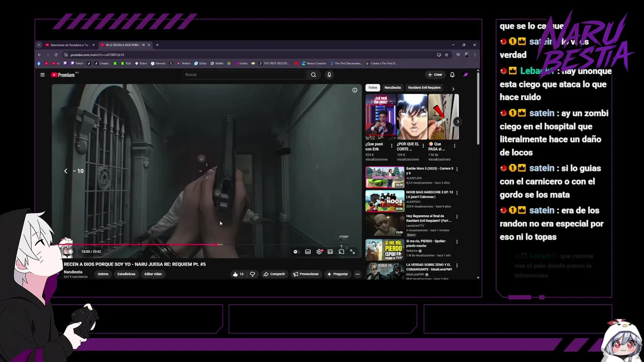
Task: Open options for '¿POR QUE EL CORTE' short
Action: click(423, 146)
